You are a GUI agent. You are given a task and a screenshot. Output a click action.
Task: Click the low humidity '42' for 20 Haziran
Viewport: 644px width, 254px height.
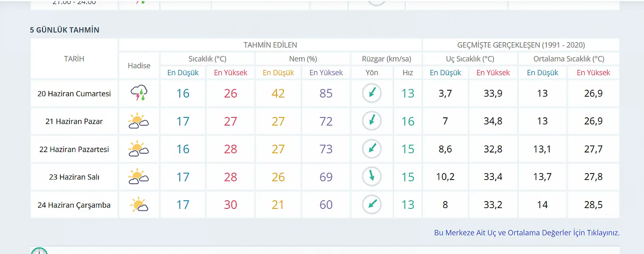coord(278,93)
